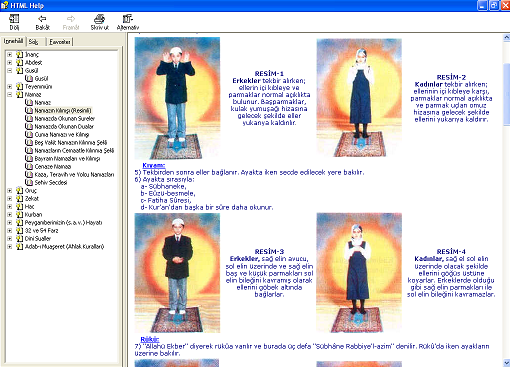Switch to the Favoriter tab
Viewport: 510px width, 369px height.
point(60,42)
